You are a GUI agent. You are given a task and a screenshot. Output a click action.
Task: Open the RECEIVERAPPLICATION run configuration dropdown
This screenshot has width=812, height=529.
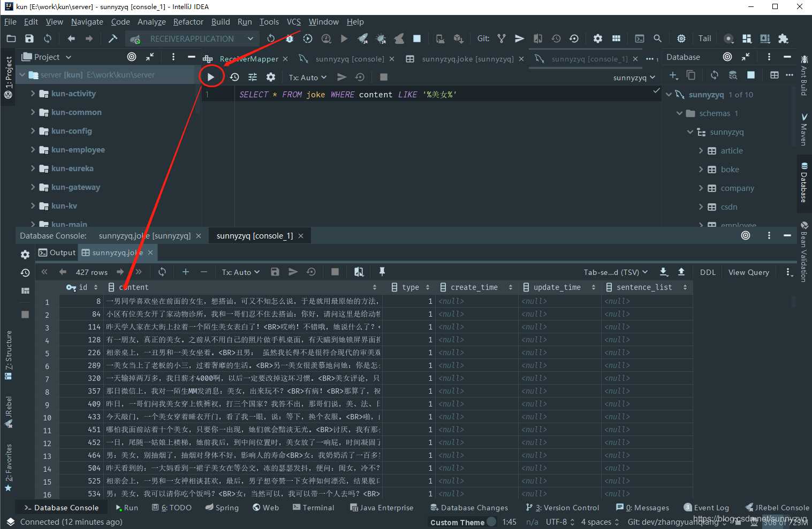point(192,39)
